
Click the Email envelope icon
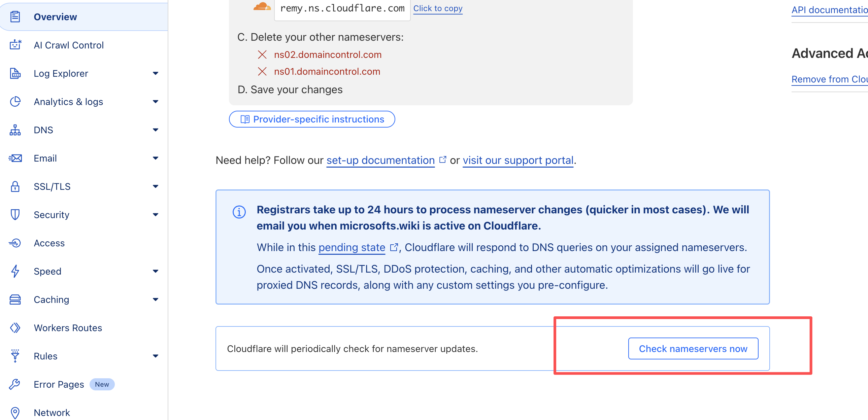pos(15,158)
